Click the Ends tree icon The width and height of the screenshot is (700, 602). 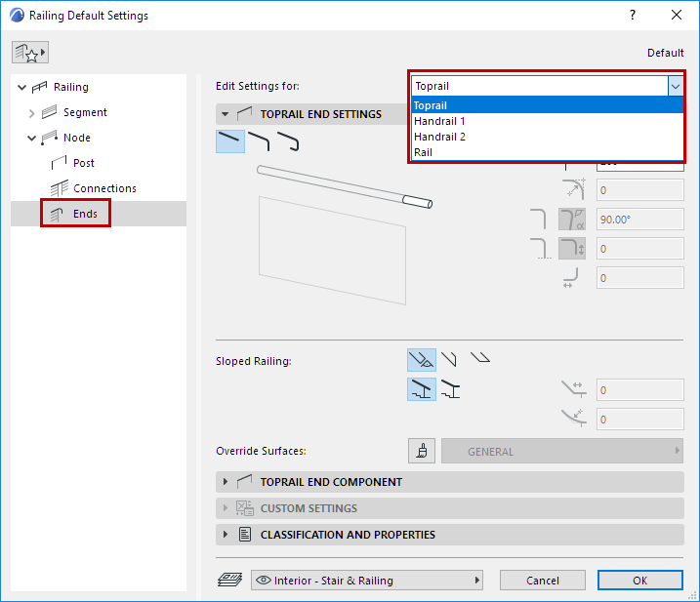pos(57,214)
